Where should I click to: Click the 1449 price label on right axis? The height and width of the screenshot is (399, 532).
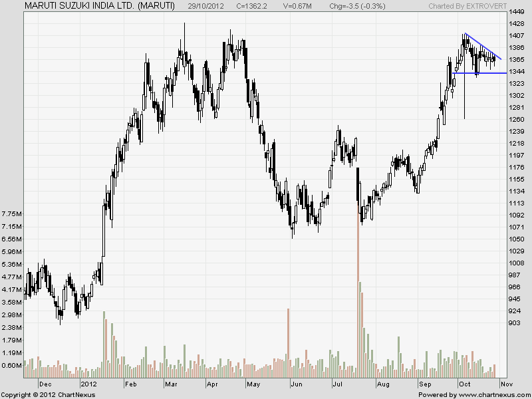pyautogui.click(x=516, y=12)
